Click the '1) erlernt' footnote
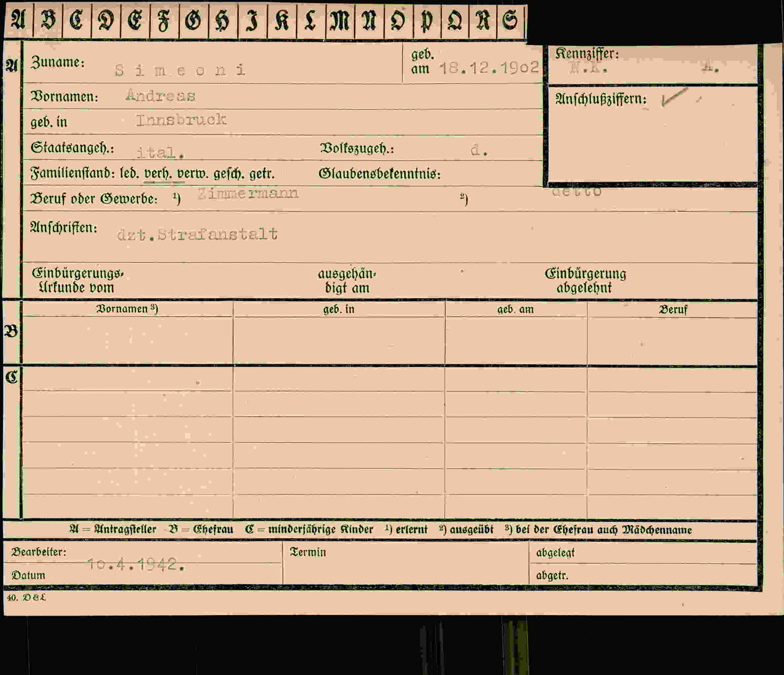The image size is (784, 675). (x=406, y=529)
